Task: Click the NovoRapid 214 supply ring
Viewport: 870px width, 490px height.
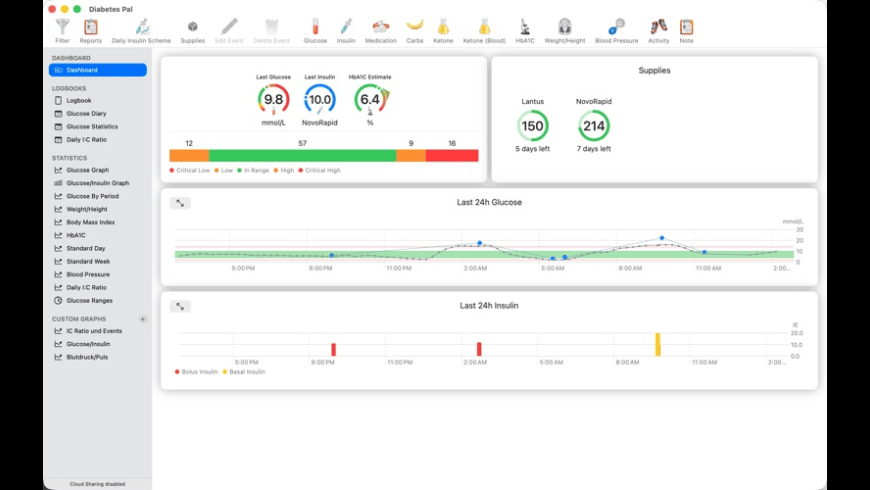Action: (x=594, y=126)
